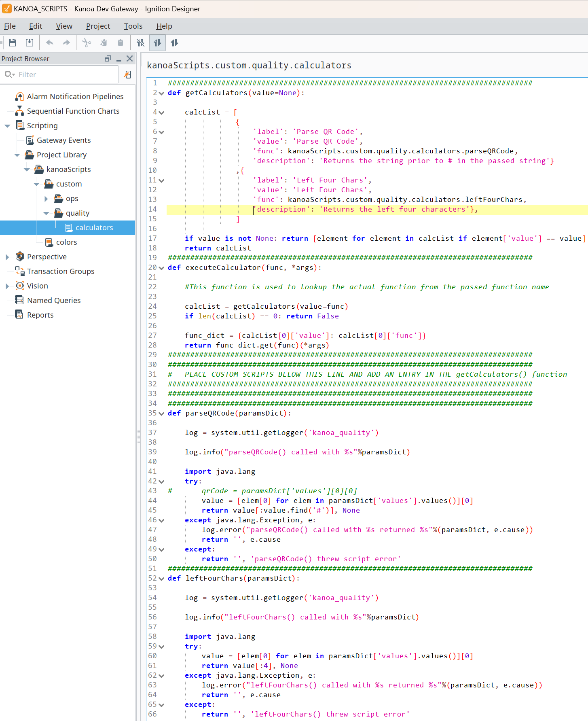
Task: Click the Scripting node icon
Action: click(20, 125)
